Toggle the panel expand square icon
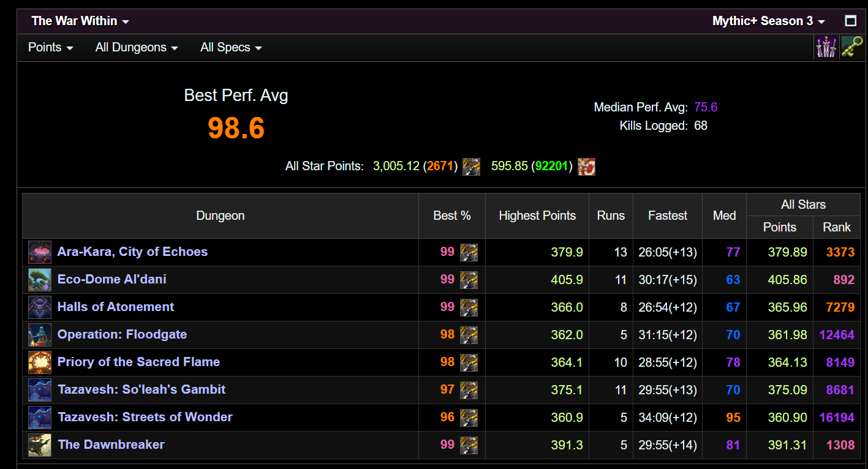 click(x=850, y=21)
